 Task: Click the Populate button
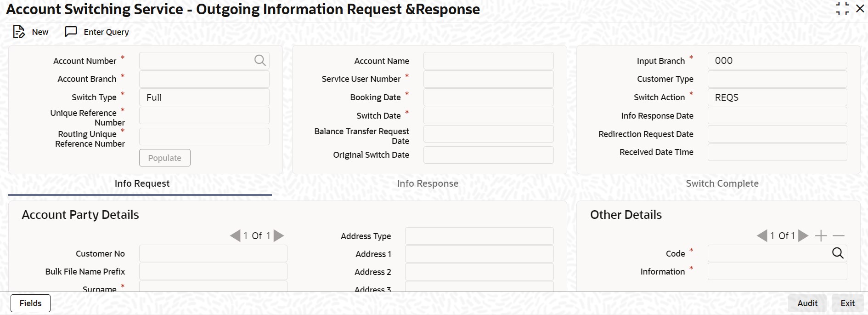tap(164, 157)
